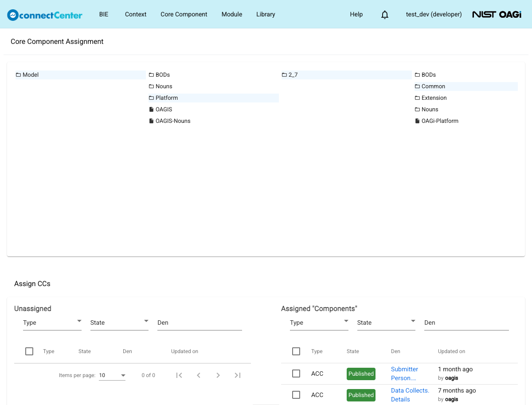Open the BIE menu
532x405 pixels.
coord(104,14)
